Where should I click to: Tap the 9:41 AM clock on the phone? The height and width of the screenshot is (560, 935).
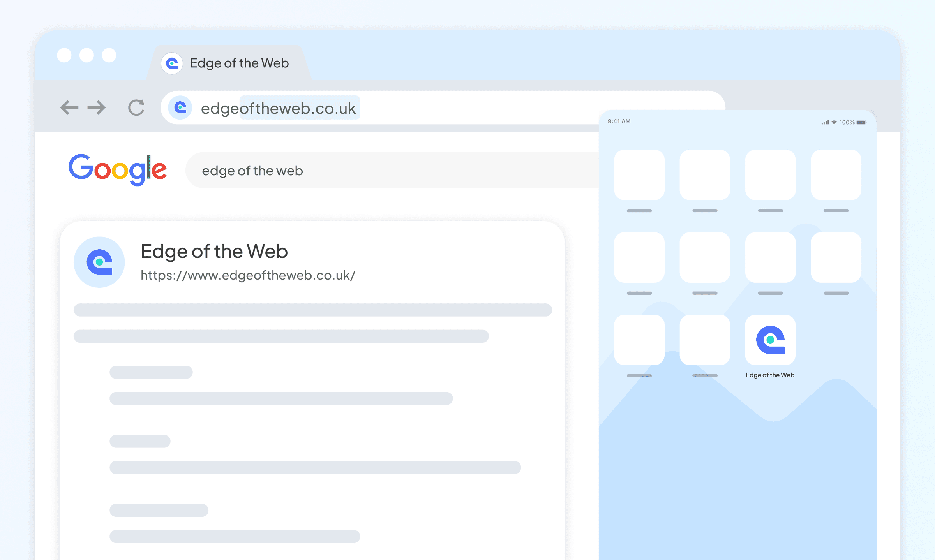(619, 121)
